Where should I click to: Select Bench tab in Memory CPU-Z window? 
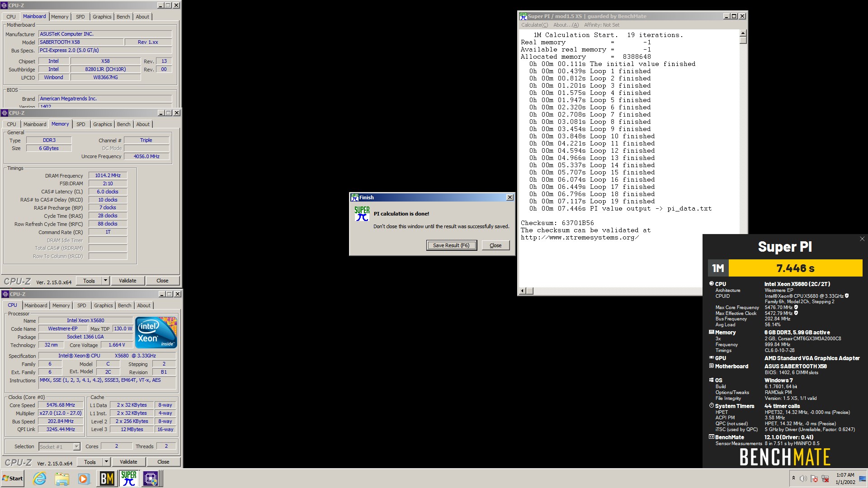123,124
